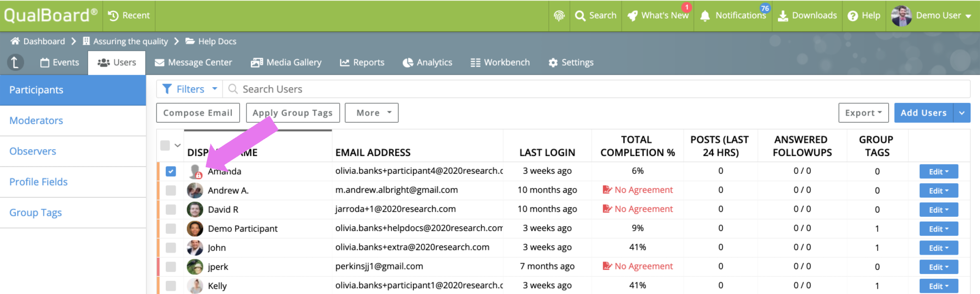Open Edit dropdown for Andrew A.

coord(939,191)
